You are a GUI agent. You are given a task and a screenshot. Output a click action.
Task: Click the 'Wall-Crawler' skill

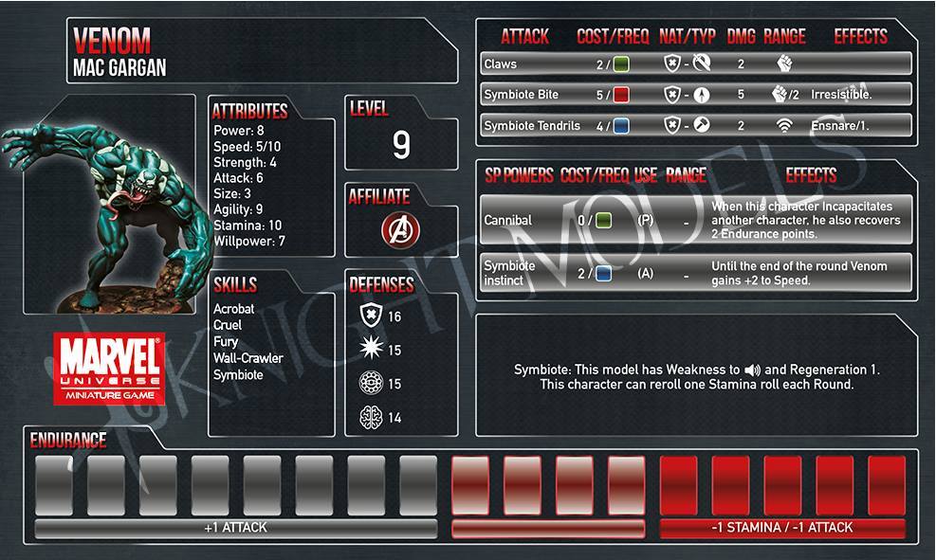248,358
